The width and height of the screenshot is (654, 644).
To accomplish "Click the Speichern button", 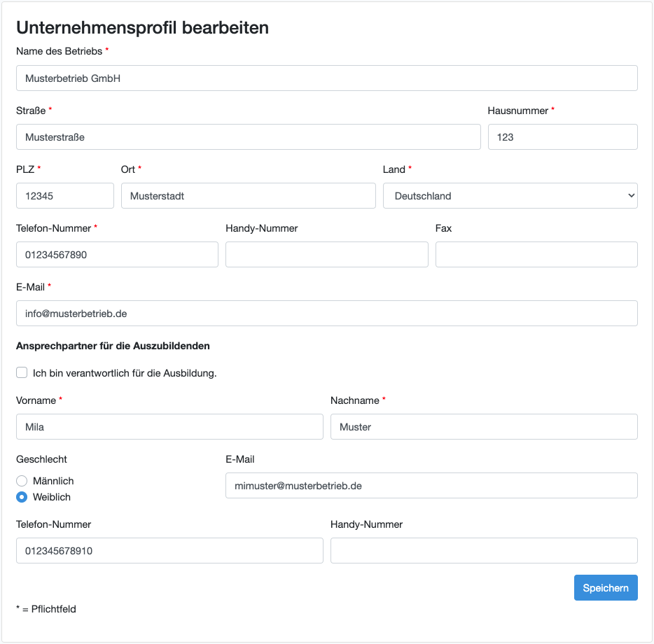I will (606, 588).
